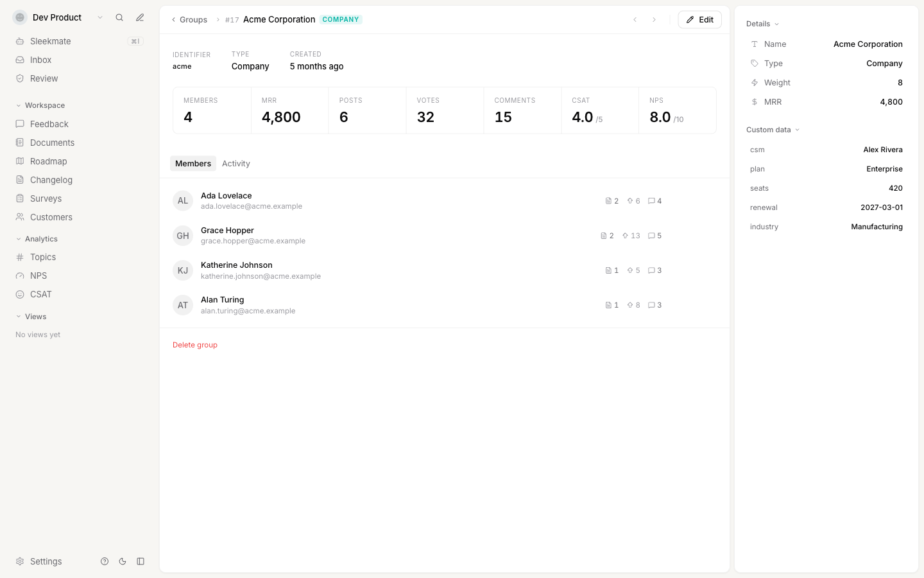Screen dimensions: 924x578
Task: Open Documents page
Action: tap(79, 143)
